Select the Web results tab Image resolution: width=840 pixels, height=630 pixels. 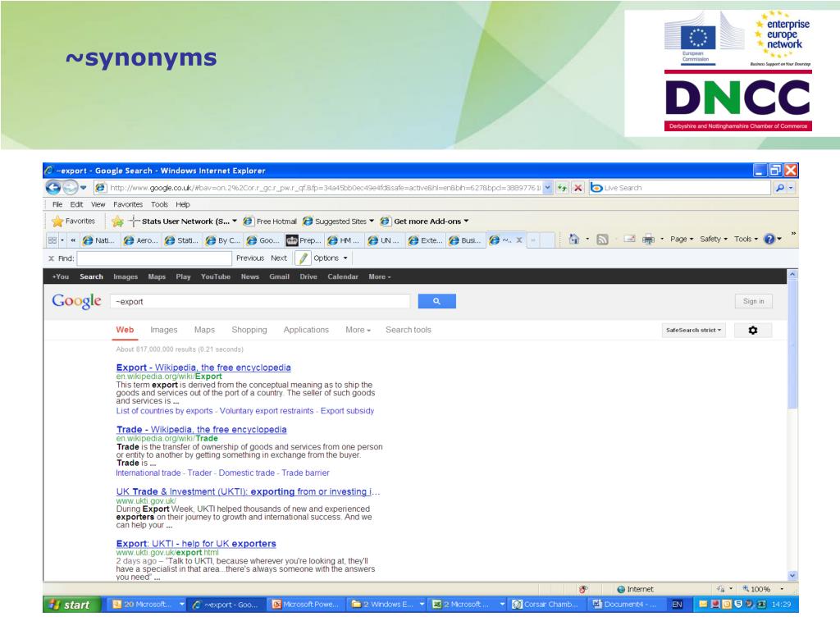pos(125,330)
